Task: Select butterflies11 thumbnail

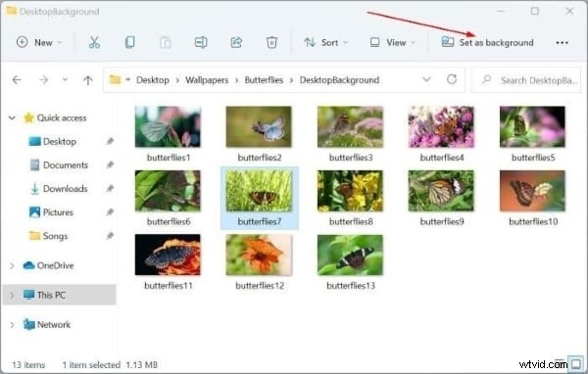Action: click(168, 255)
